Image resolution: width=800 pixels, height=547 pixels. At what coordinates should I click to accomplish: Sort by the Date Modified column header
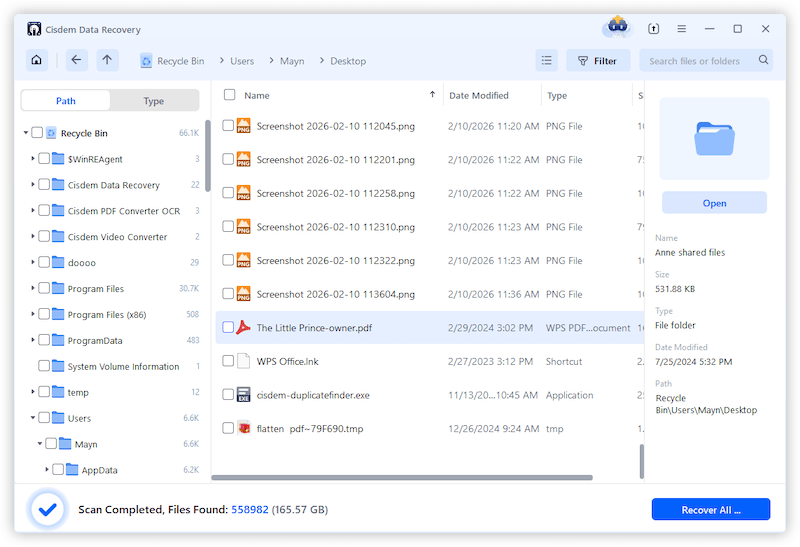coord(479,95)
